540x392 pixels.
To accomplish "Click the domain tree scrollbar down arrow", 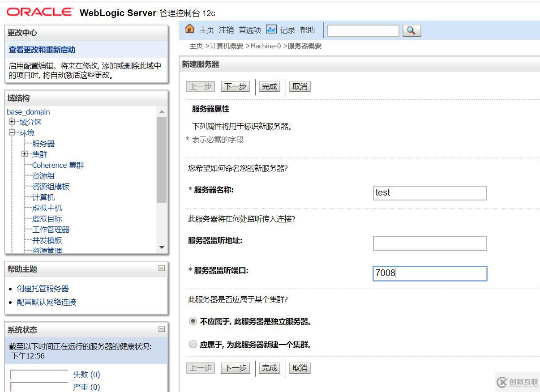I will tap(162, 247).
